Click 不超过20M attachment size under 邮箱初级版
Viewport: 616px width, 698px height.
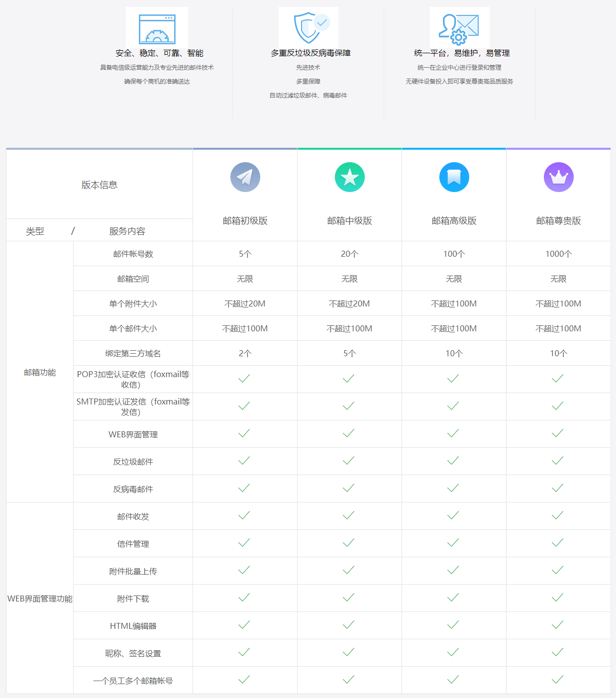[x=245, y=304]
